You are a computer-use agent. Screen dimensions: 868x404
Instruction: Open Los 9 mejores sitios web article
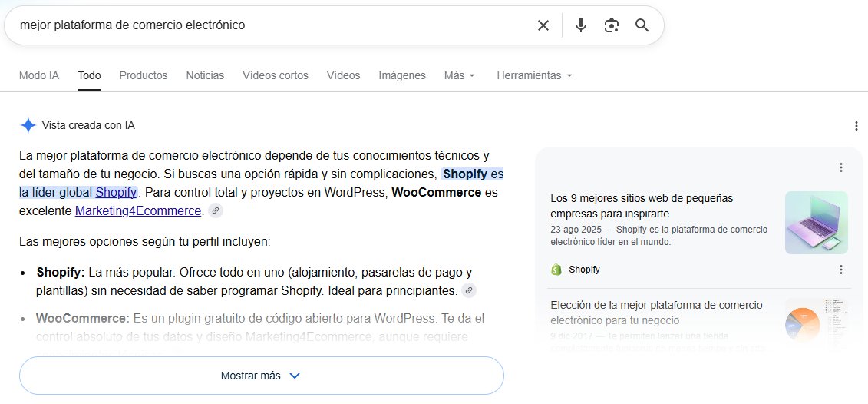tap(642, 206)
